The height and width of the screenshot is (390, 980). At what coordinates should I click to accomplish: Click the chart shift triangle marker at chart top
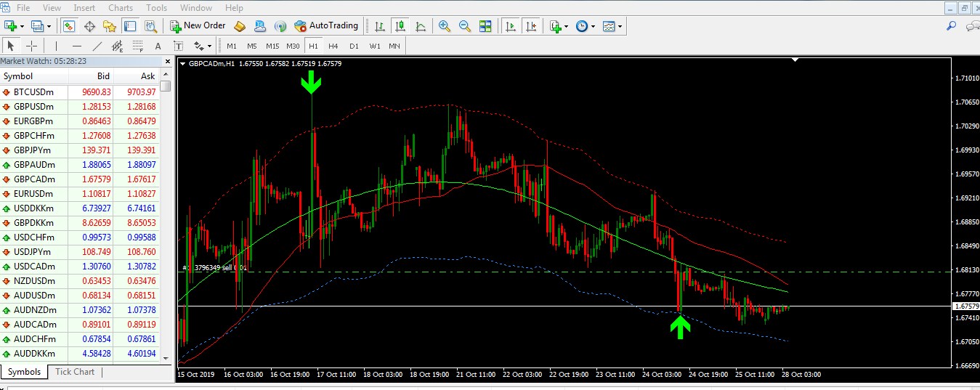tap(795, 60)
